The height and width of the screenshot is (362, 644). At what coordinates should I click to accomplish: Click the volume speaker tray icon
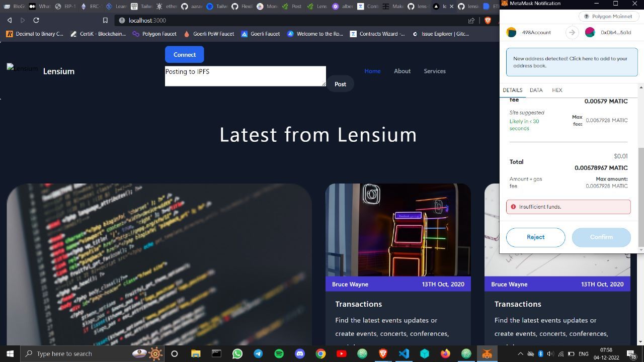[x=550, y=353]
